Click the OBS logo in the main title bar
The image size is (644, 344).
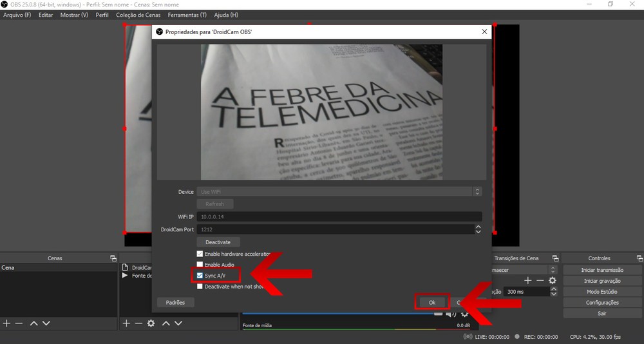point(4,5)
